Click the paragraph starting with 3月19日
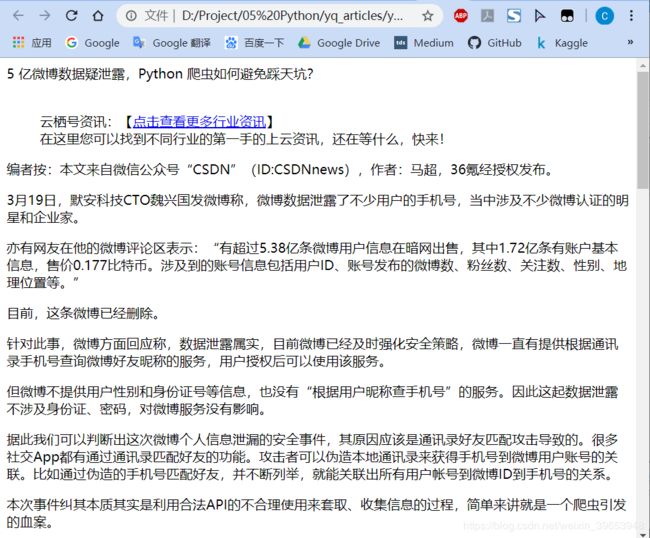The image size is (650, 538). pyautogui.click(x=318, y=209)
